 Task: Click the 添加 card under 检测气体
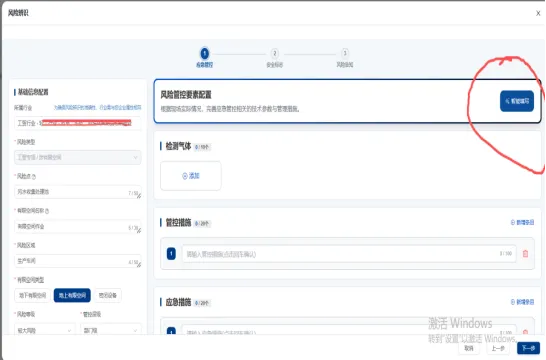pos(191,176)
